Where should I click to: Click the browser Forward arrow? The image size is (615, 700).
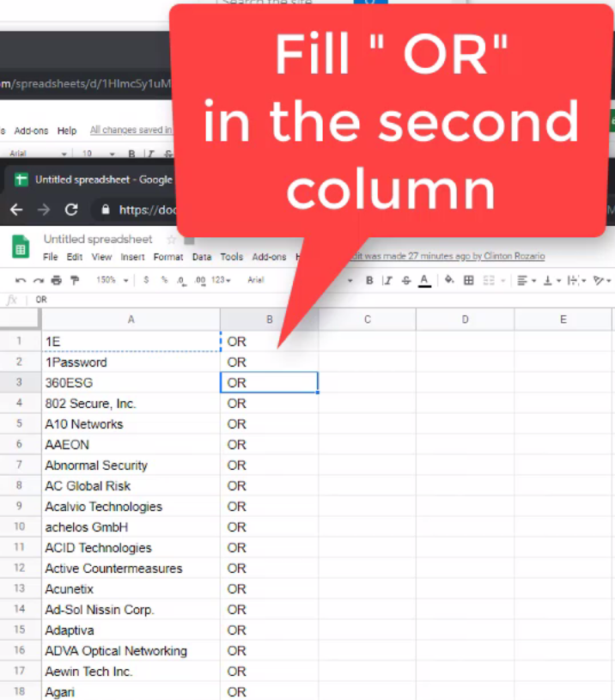pyautogui.click(x=44, y=210)
